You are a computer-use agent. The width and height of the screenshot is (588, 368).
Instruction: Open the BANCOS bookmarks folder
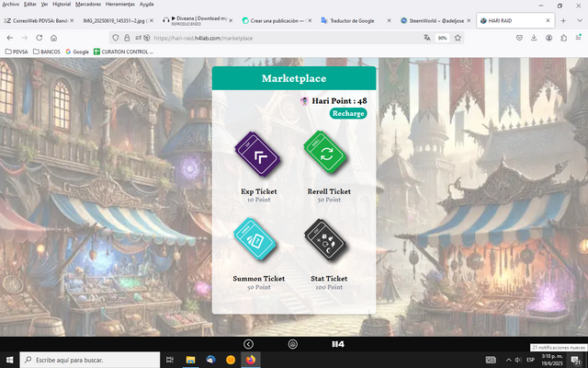47,52
